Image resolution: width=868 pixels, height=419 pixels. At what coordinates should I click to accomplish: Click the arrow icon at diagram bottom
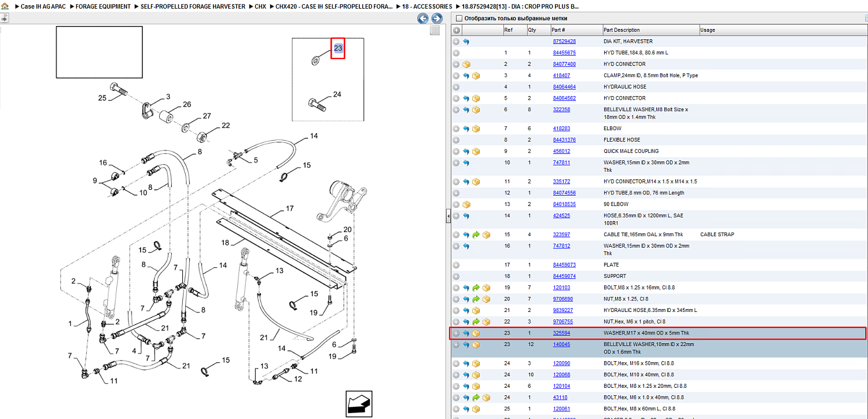coord(359,403)
